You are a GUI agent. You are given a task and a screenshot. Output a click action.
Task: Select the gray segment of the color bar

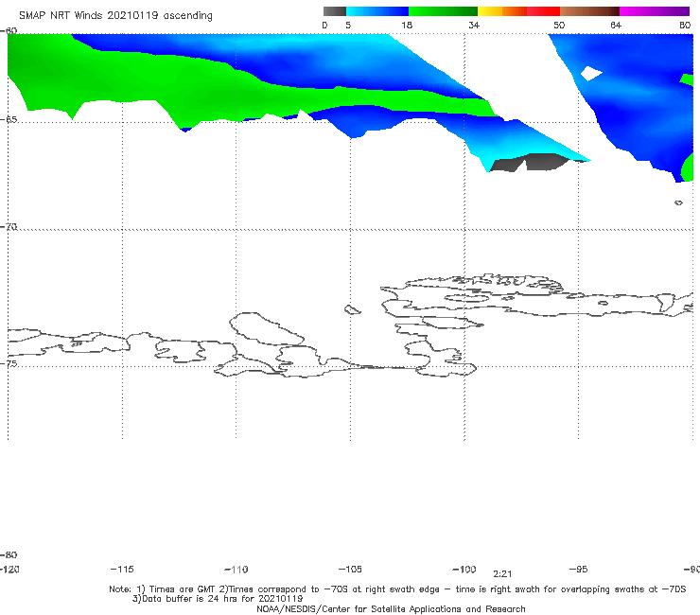click(334, 11)
